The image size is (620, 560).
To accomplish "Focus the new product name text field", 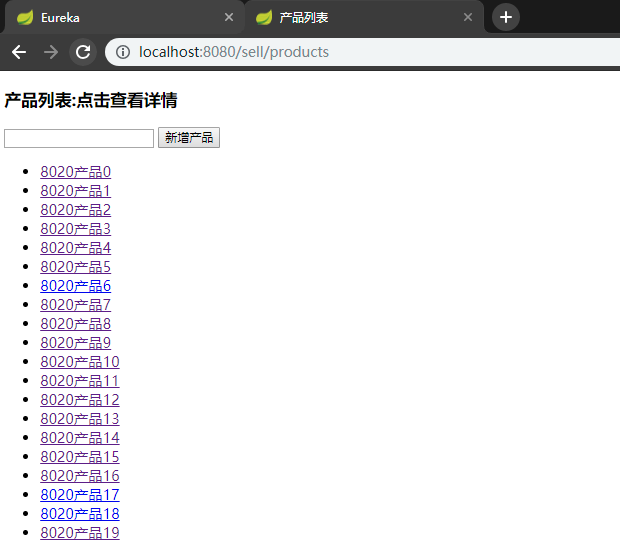I will click(79, 138).
